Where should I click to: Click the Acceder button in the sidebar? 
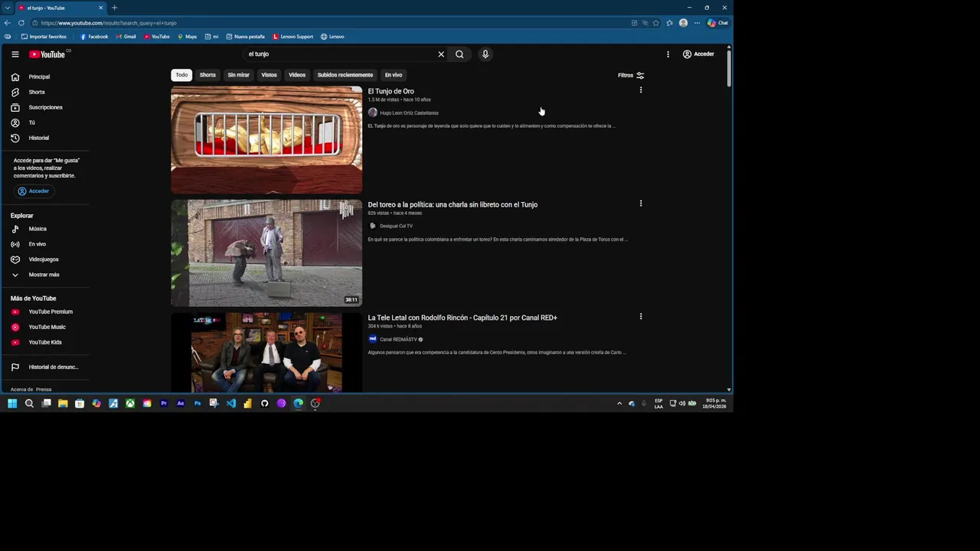coord(34,191)
